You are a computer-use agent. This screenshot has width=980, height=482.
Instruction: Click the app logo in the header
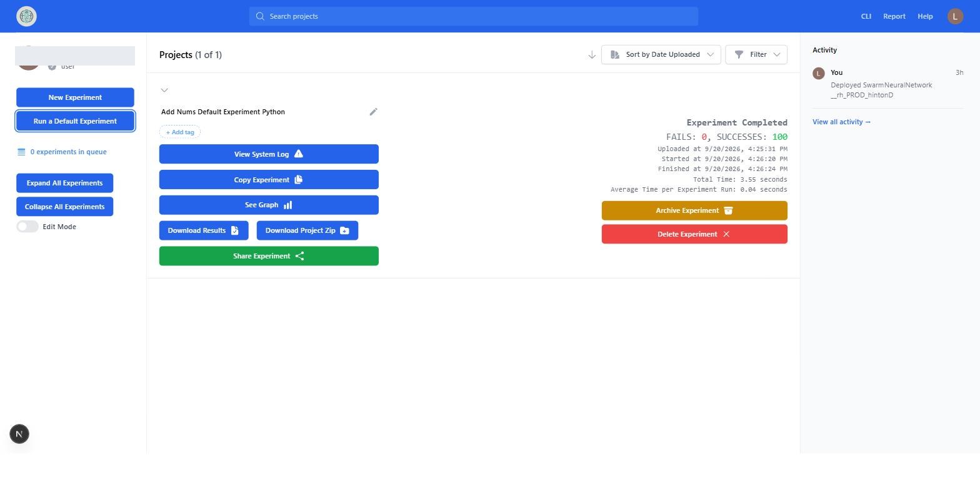coord(27,16)
